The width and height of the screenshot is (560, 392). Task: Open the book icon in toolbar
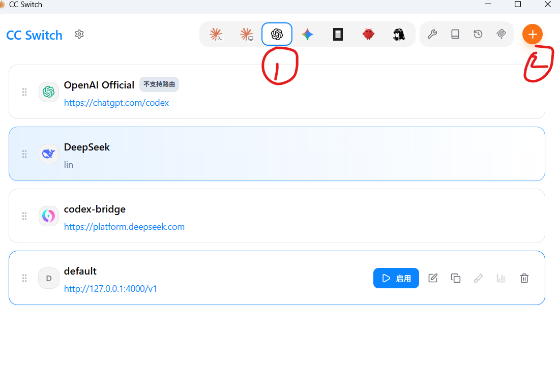click(455, 34)
